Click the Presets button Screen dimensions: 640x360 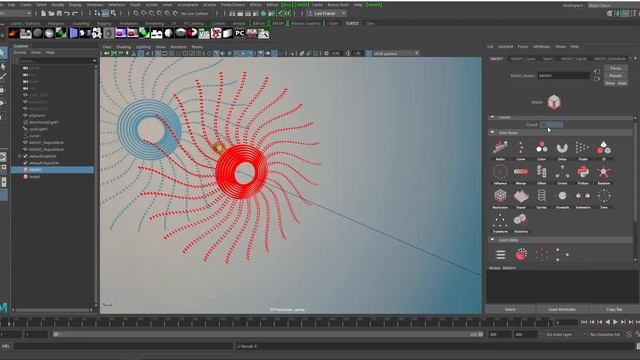coord(616,76)
